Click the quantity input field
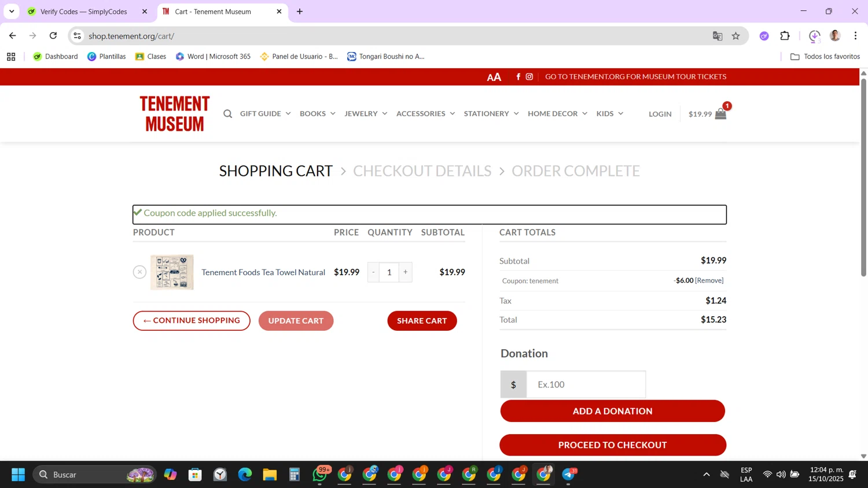This screenshot has width=868, height=488. tap(389, 272)
